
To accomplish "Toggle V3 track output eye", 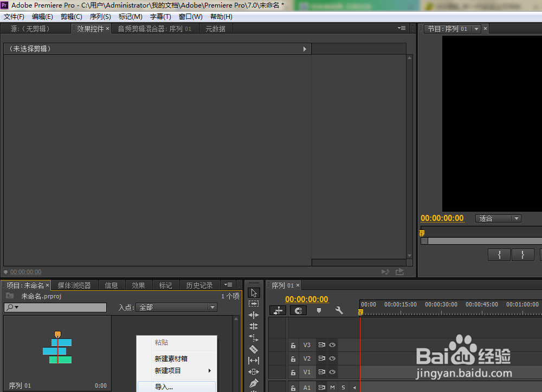I will click(x=332, y=345).
